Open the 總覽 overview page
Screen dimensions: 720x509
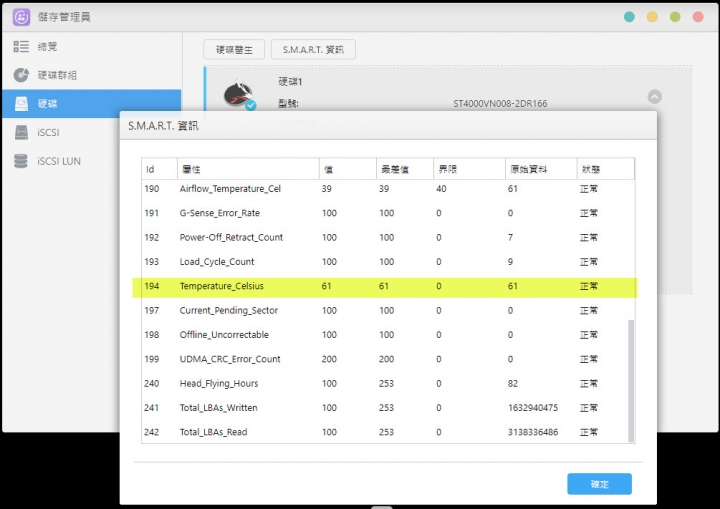[92, 46]
